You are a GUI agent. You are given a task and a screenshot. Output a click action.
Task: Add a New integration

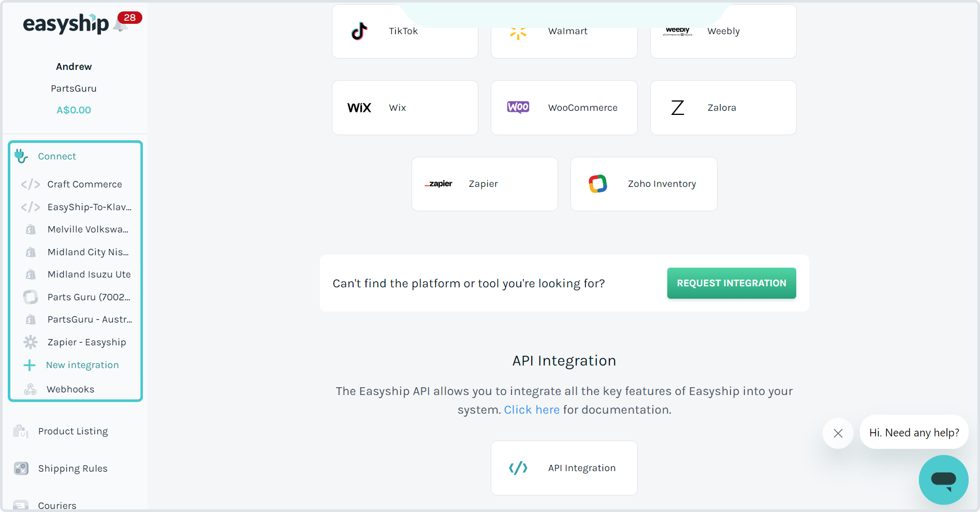click(x=82, y=365)
